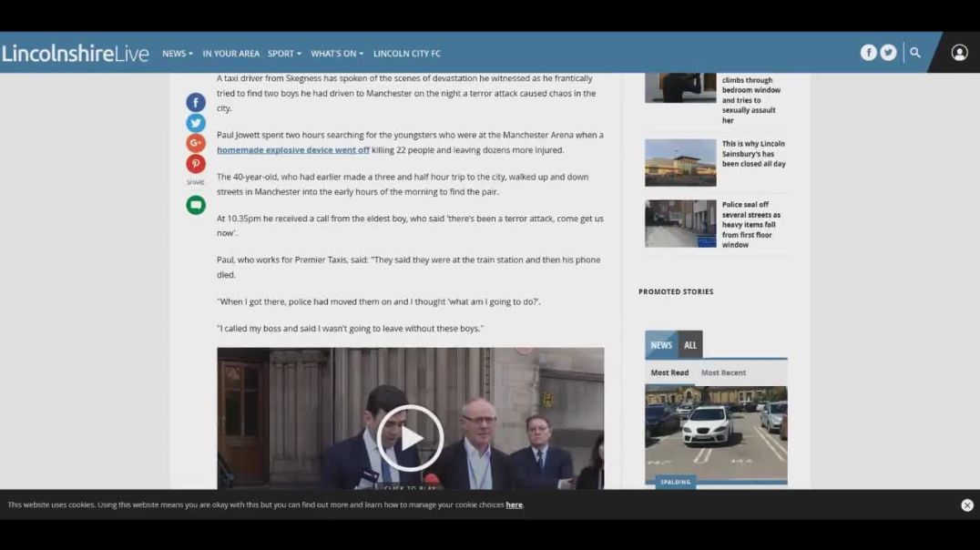Image resolution: width=980 pixels, height=550 pixels.
Task: Select the Most Recent tab
Action: (723, 372)
